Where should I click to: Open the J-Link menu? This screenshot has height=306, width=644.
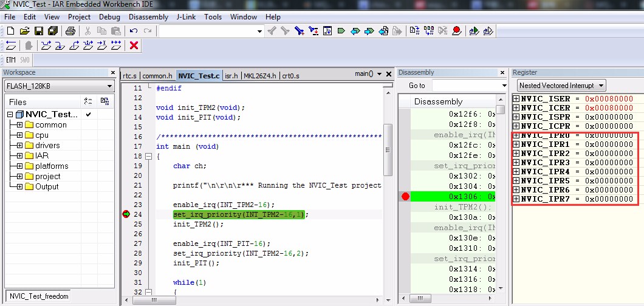coord(186,17)
